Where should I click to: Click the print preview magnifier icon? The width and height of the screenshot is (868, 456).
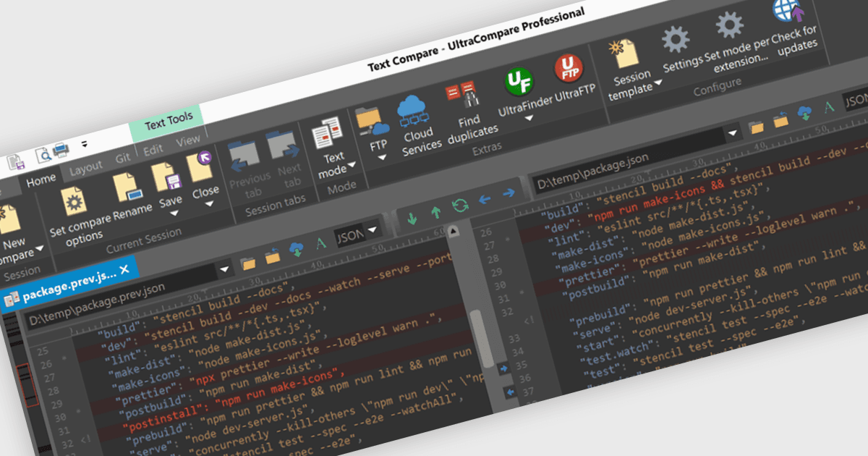pos(43,154)
